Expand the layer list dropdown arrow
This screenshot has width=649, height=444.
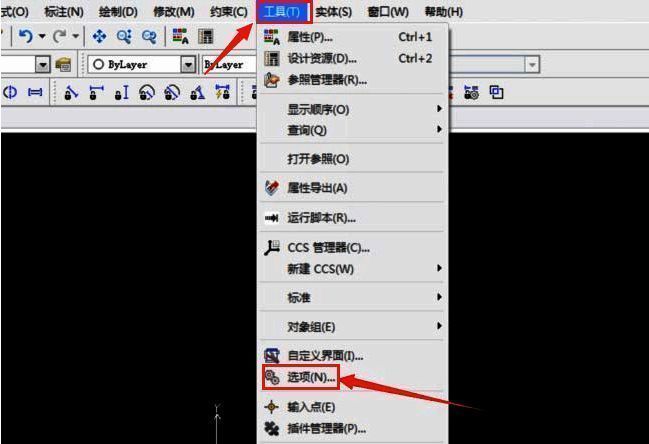click(42, 65)
